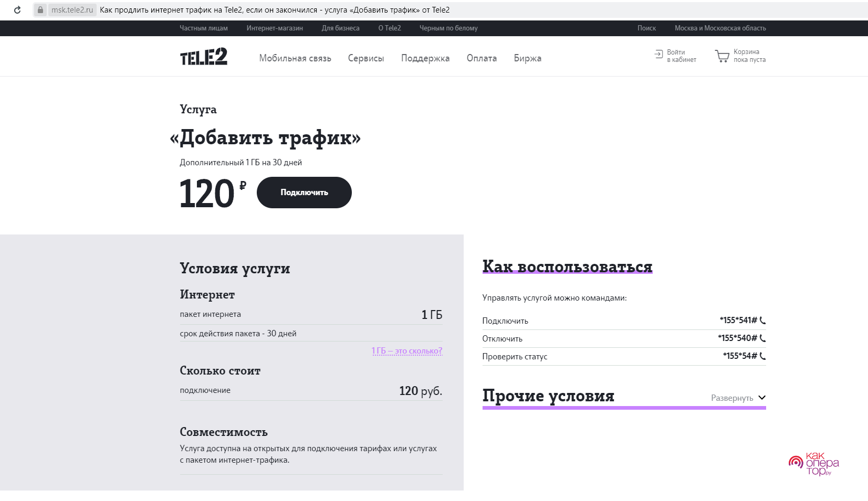Open the О Tele2 top menu item

(390, 28)
